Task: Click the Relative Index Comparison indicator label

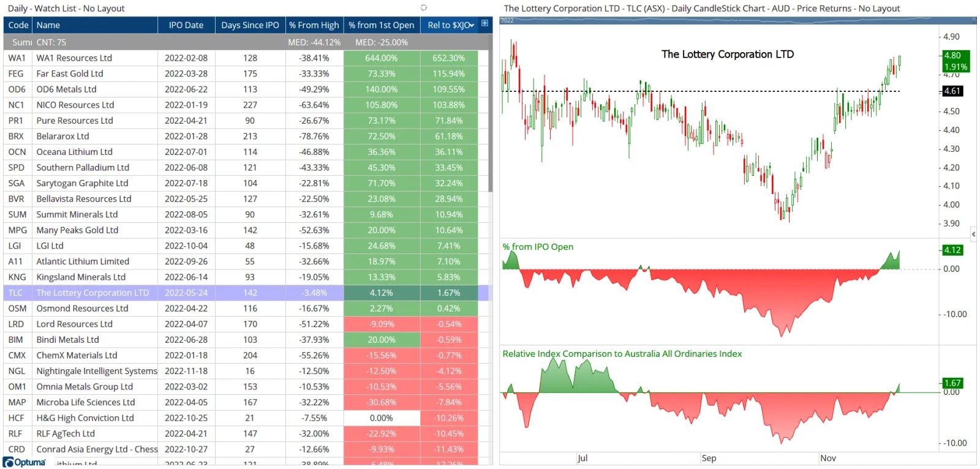Action: [622, 354]
